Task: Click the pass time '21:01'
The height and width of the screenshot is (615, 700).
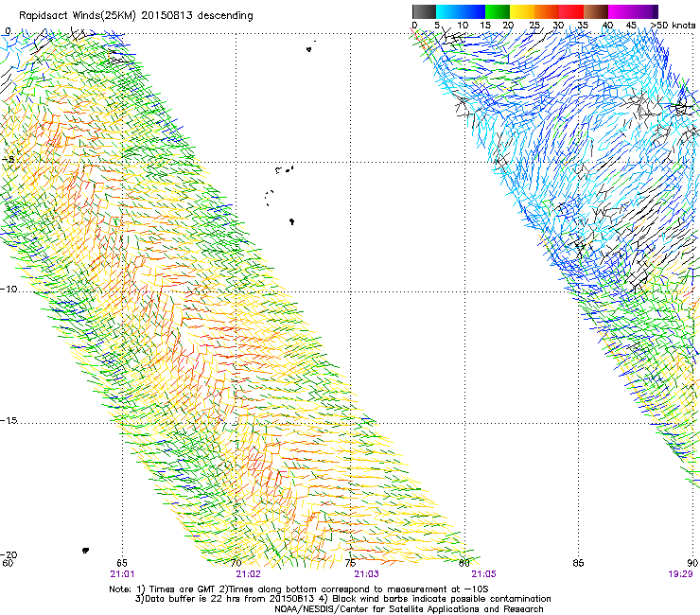Action: pyautogui.click(x=122, y=574)
